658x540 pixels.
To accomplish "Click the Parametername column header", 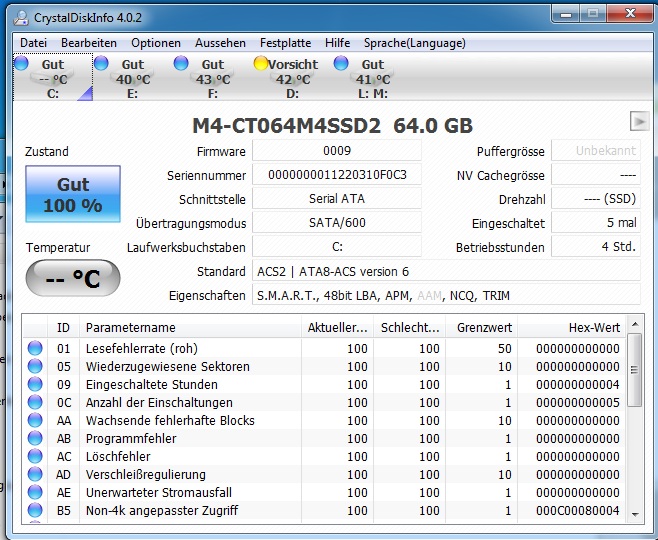I will point(190,327).
